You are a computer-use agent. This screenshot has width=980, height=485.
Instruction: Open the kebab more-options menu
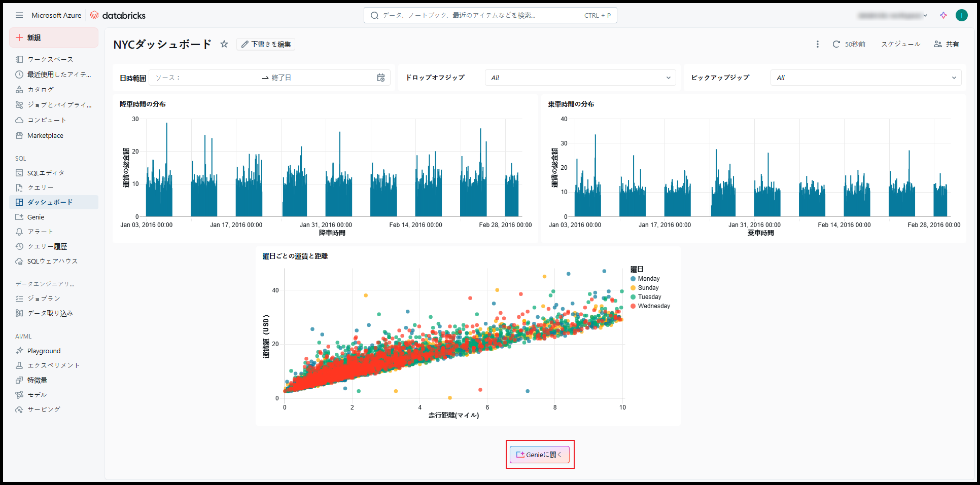pyautogui.click(x=817, y=44)
